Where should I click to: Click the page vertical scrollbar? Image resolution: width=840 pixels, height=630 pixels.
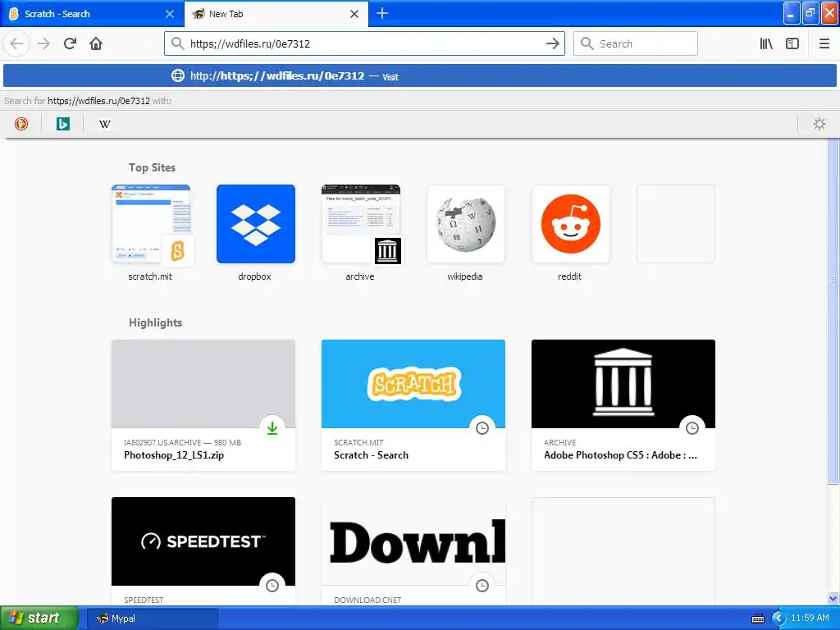point(833,311)
